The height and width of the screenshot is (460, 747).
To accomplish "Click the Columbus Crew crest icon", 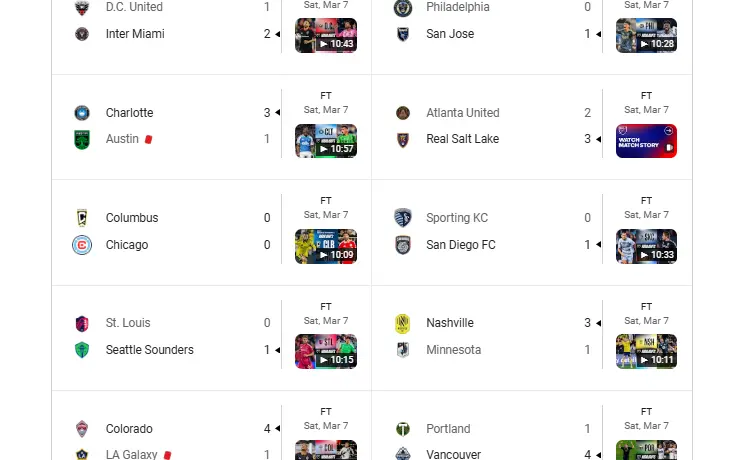I will point(82,218).
